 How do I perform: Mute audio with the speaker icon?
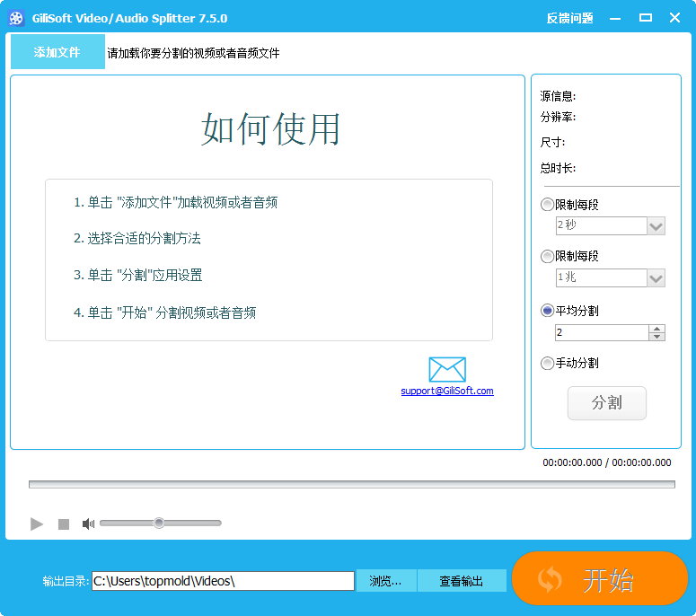(x=88, y=524)
